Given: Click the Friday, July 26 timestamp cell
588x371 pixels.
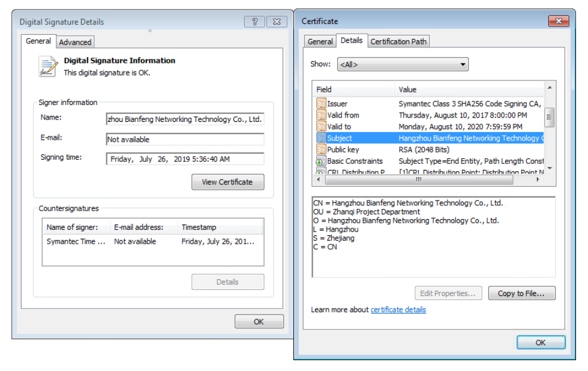Looking at the screenshot, I should (x=218, y=241).
